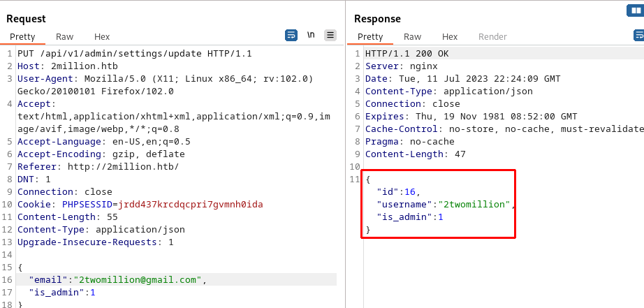This screenshot has width=644, height=308.
Task: Click the Host: 2million.htb header line
Action: click(67, 66)
